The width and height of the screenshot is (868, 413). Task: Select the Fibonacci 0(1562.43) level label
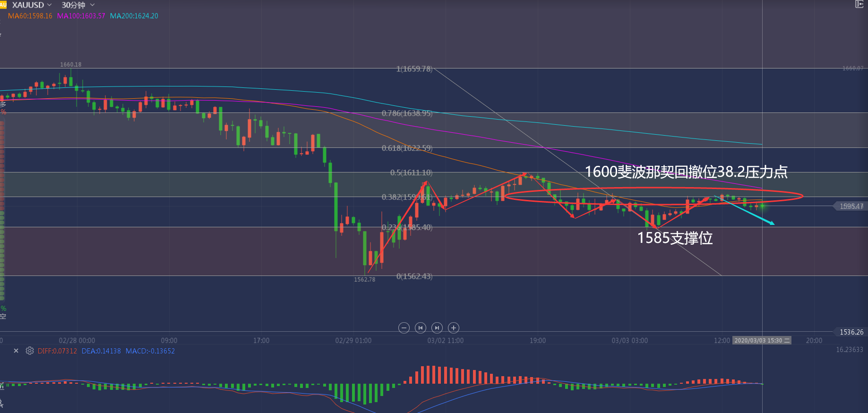(414, 276)
